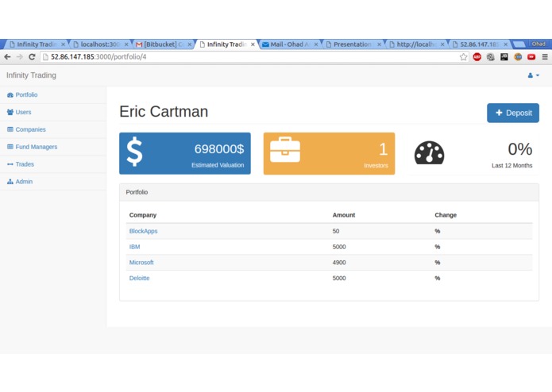Switch to the http://localh tab
Image resolution: width=552 pixels, height=392 pixels.
tap(416, 44)
